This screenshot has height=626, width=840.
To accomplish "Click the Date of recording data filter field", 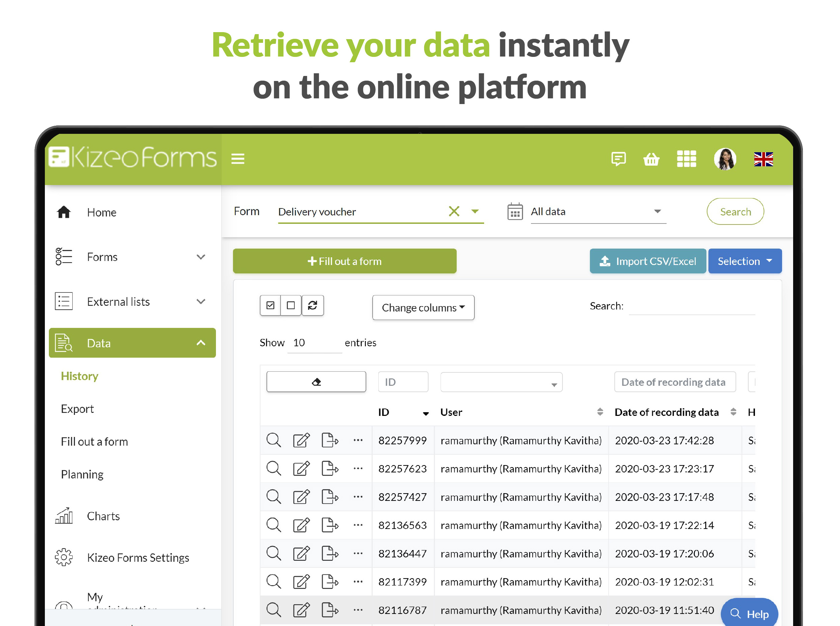I will 675,381.
